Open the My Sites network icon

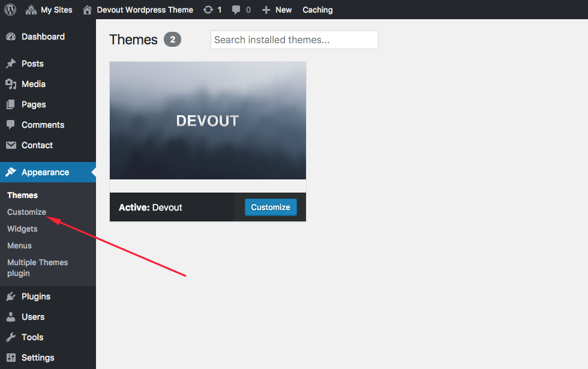(31, 10)
